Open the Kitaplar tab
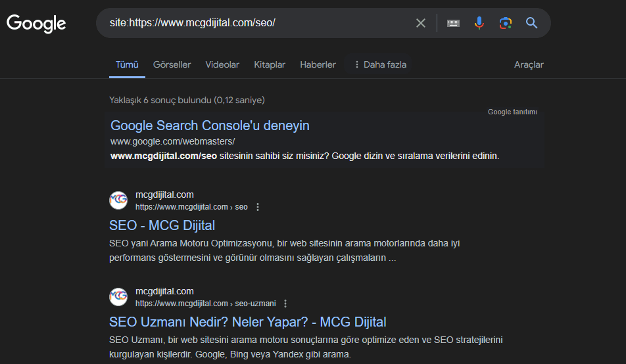 click(x=270, y=64)
